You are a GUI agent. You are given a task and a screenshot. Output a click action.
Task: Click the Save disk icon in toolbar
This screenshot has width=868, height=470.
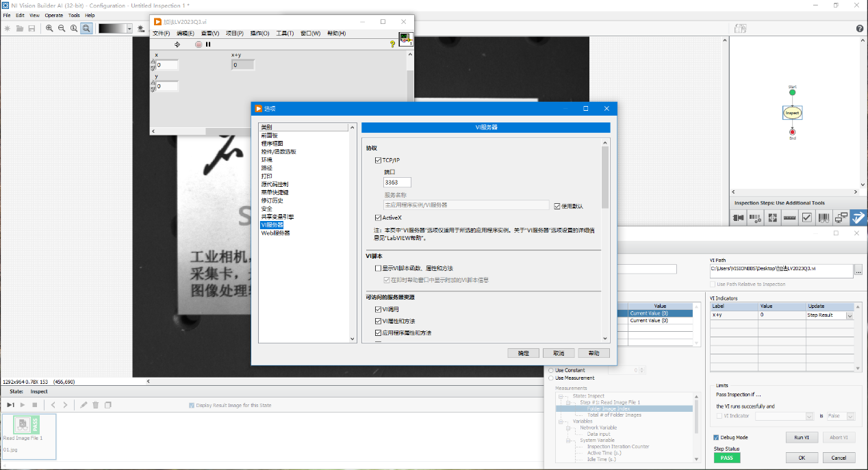pos(31,28)
